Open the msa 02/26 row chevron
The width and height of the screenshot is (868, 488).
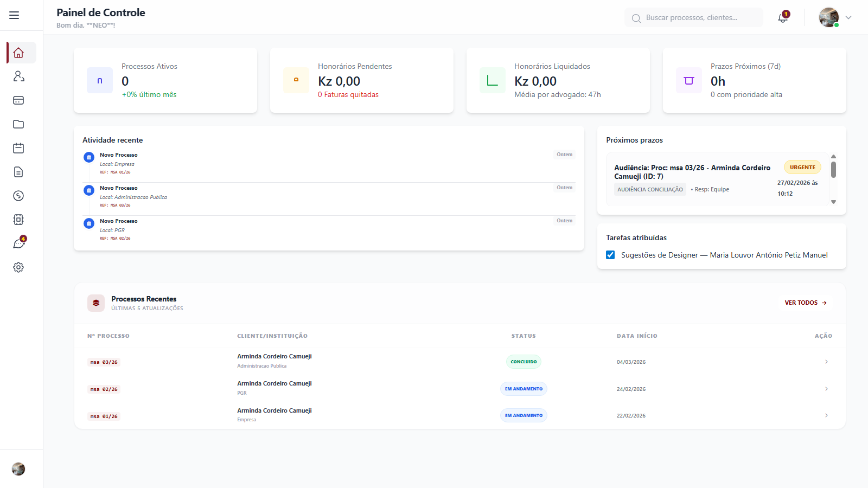(x=826, y=389)
